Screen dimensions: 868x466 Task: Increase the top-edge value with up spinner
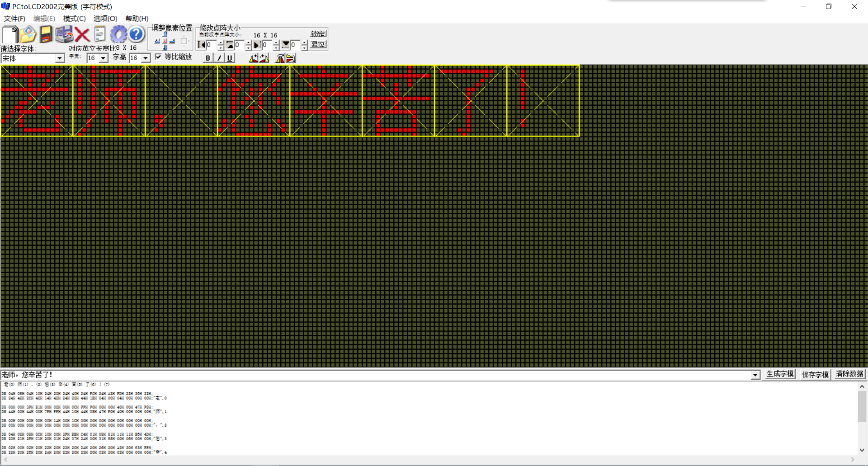248,42
